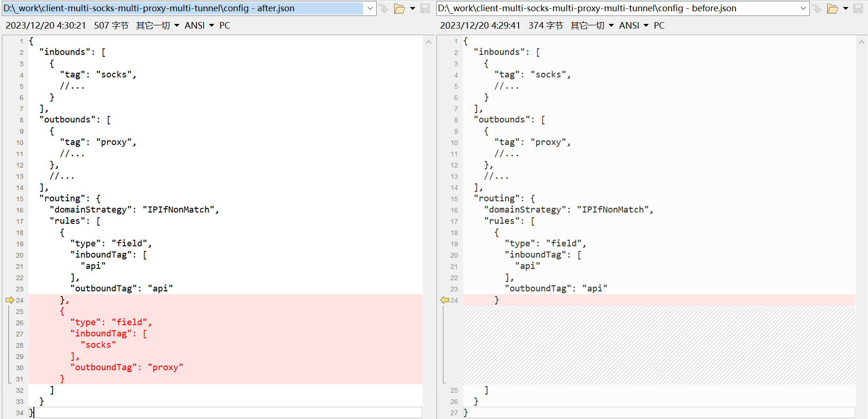Open the arrow menu beside right folder icon
The height and width of the screenshot is (419, 868).
[846, 8]
